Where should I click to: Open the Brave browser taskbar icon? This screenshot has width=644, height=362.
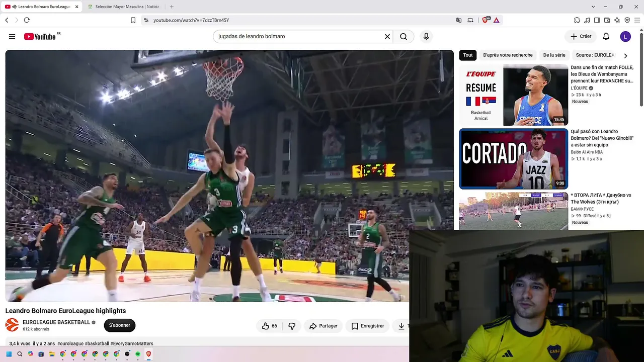click(x=148, y=354)
